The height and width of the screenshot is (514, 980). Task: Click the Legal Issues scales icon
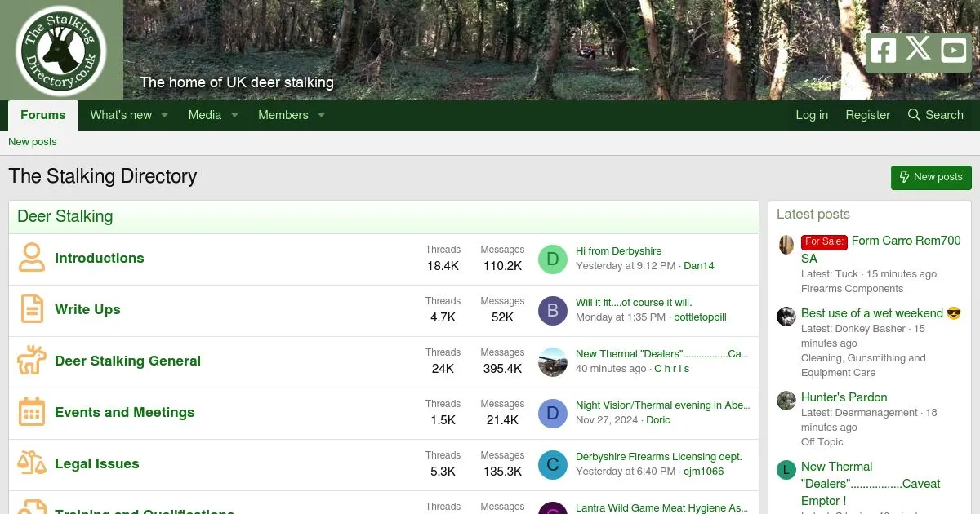pyautogui.click(x=32, y=463)
